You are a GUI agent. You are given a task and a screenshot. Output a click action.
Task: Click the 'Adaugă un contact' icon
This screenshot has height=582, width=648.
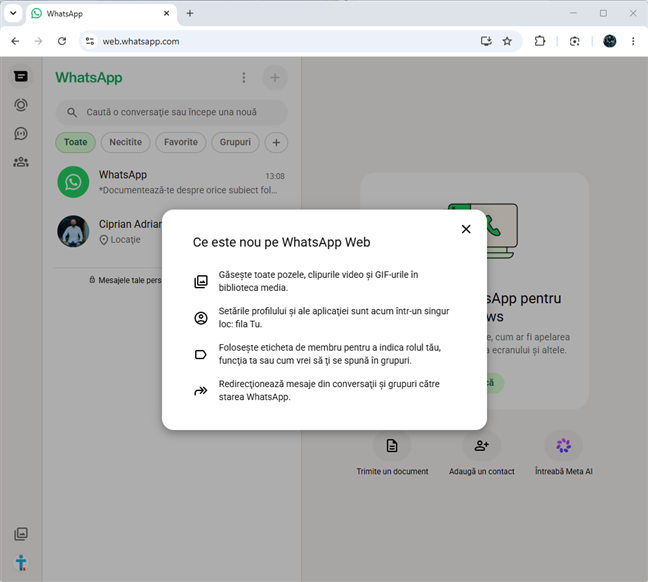point(481,446)
